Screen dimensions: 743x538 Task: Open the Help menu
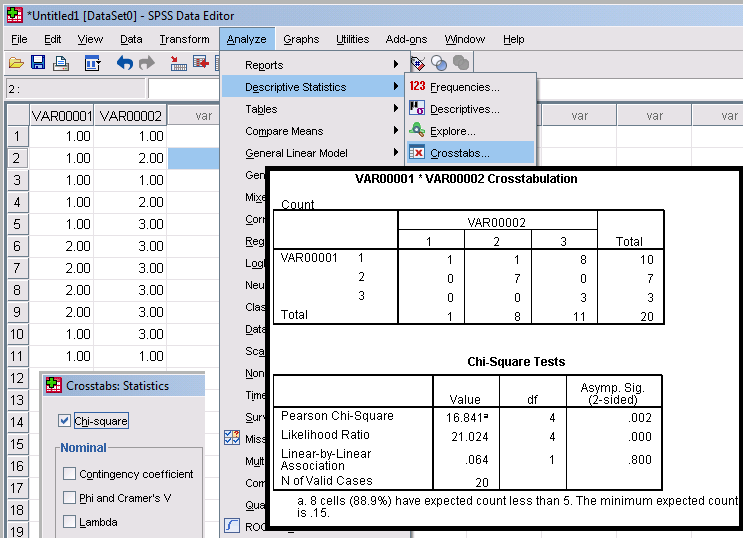coord(514,39)
